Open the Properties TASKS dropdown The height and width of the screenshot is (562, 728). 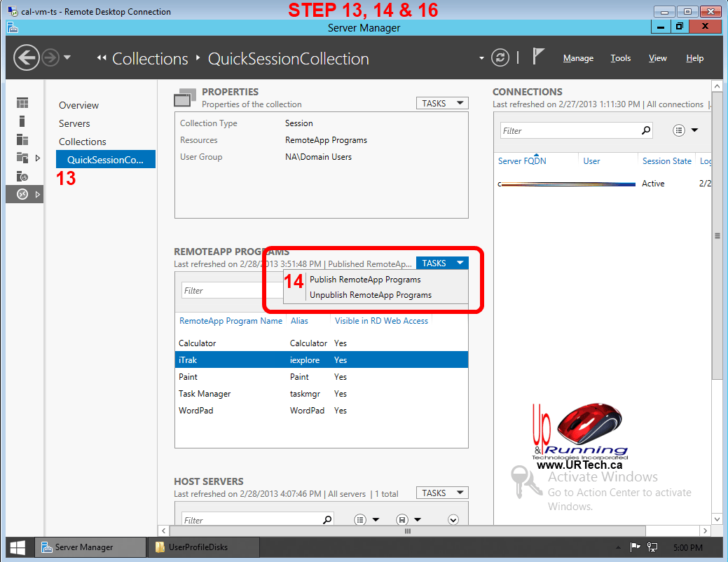tap(442, 103)
